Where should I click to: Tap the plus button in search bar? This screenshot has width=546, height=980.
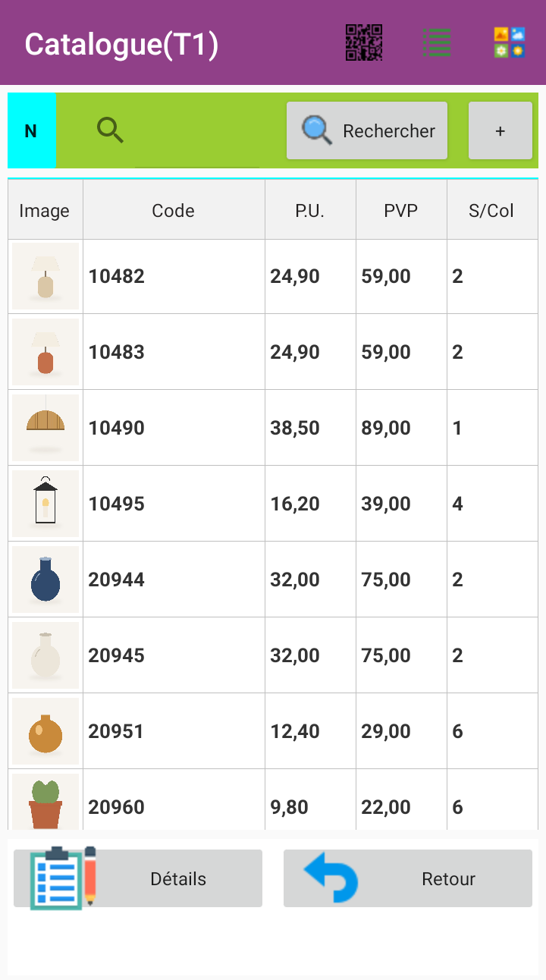[500, 130]
